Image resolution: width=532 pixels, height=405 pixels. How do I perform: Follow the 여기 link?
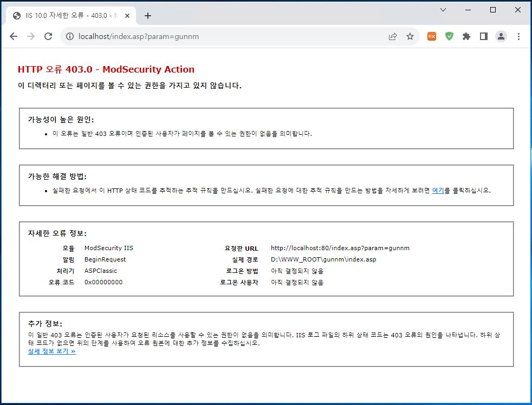tap(438, 190)
